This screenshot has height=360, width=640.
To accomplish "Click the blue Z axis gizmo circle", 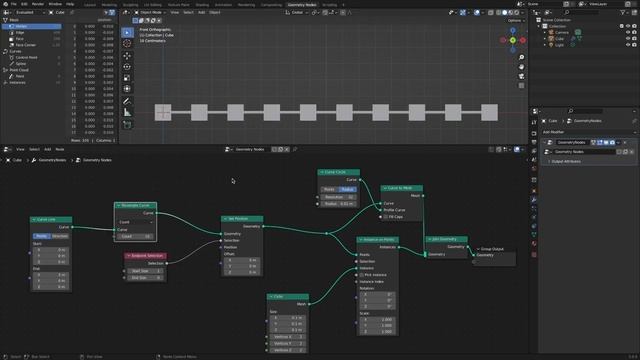I will 513,31.
